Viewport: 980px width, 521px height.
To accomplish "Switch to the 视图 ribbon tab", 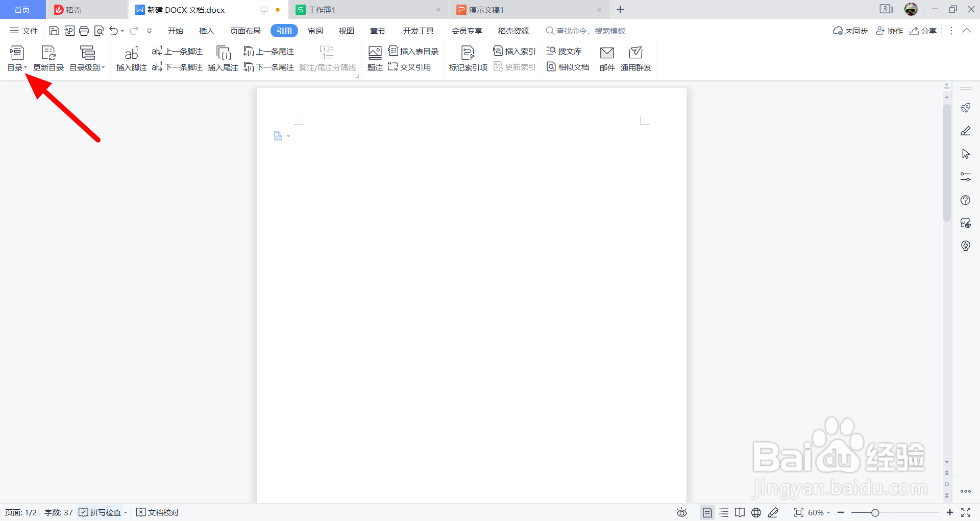I will click(x=347, y=31).
